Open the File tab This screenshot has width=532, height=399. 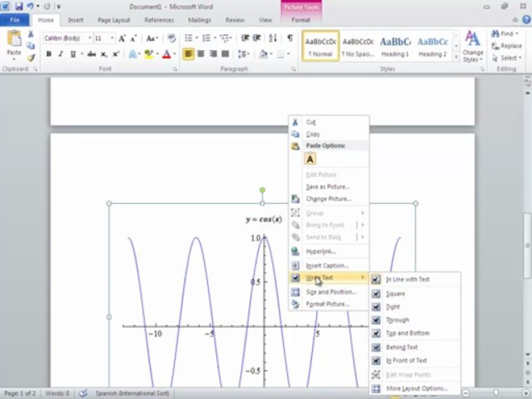click(x=14, y=20)
